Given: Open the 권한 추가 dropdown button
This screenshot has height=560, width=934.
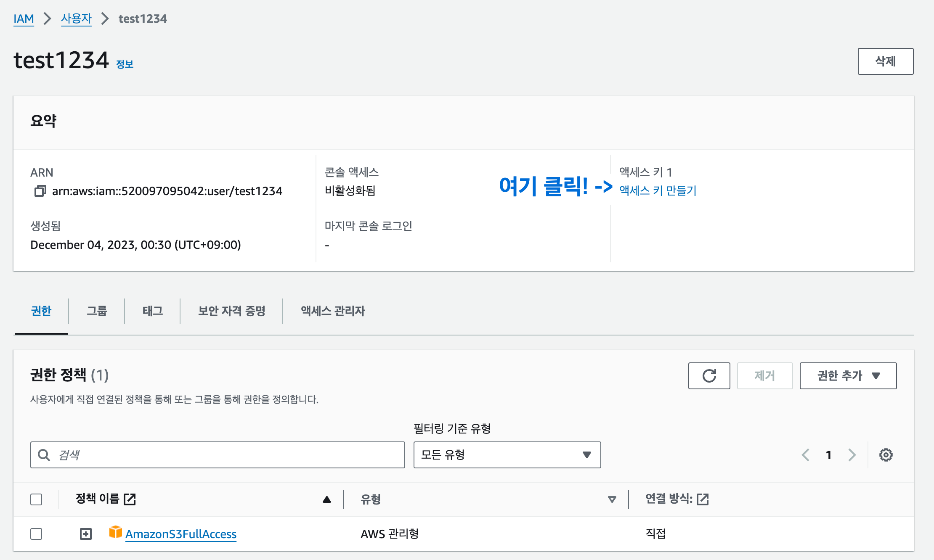Looking at the screenshot, I should 848,376.
